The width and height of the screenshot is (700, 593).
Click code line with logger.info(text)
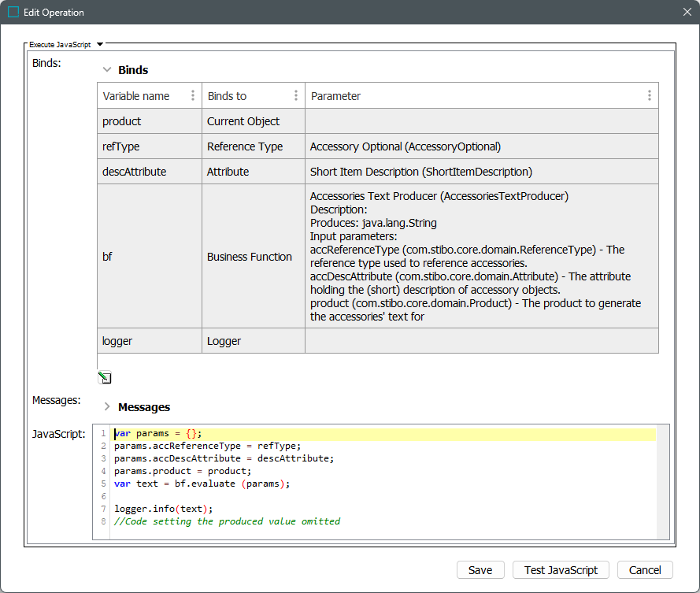[x=163, y=509]
